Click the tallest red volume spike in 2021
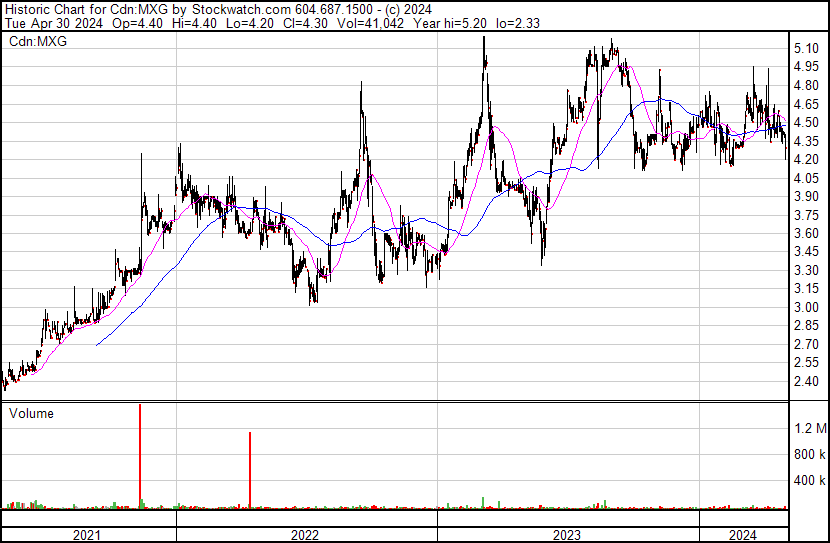This screenshot has width=830, height=543. coord(140,456)
